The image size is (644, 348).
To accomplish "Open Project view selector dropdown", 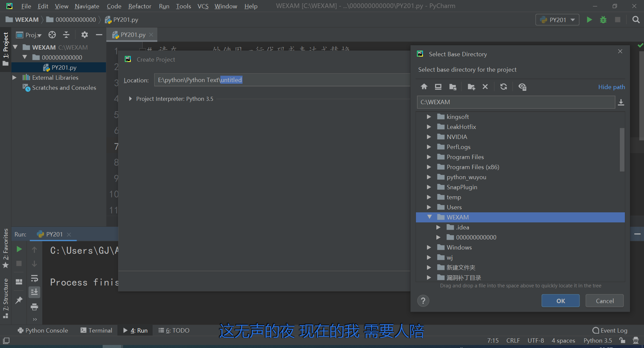I will click(x=29, y=35).
